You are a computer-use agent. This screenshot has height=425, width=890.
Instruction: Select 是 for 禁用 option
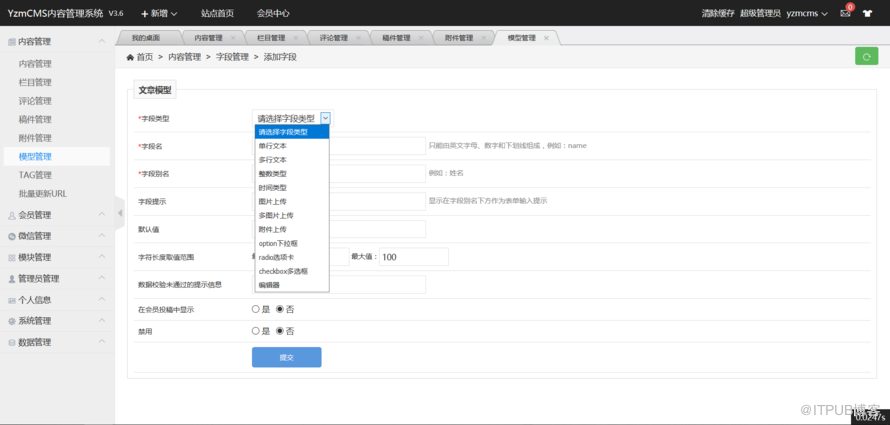(x=255, y=331)
